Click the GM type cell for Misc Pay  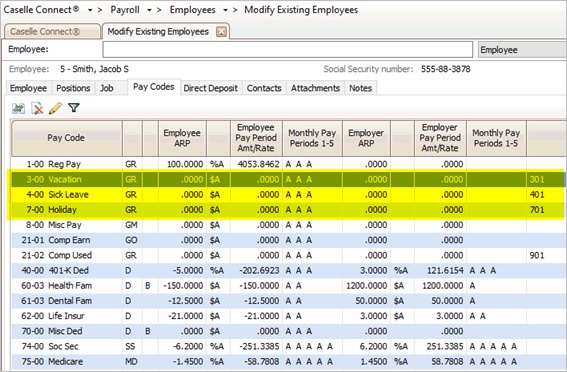(131, 225)
